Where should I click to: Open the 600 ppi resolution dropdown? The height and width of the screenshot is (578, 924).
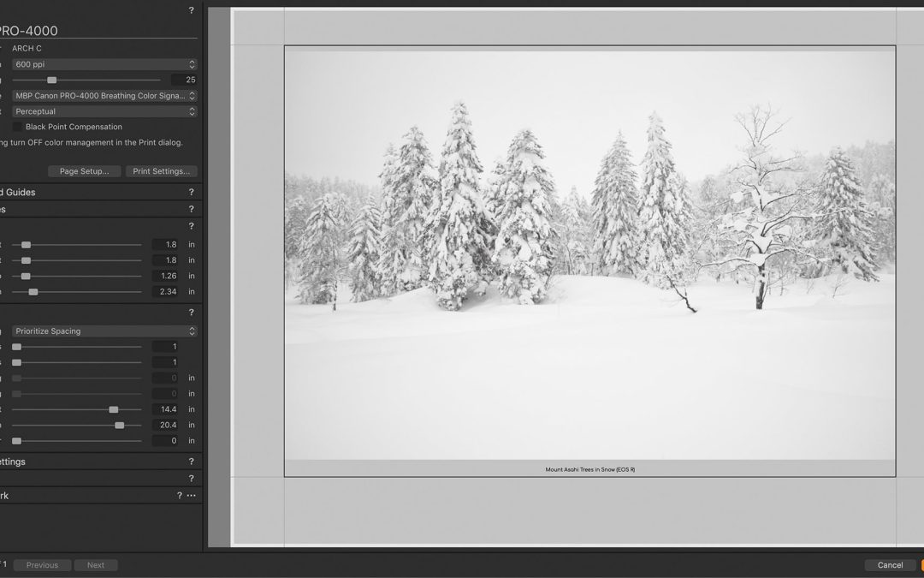click(x=104, y=64)
